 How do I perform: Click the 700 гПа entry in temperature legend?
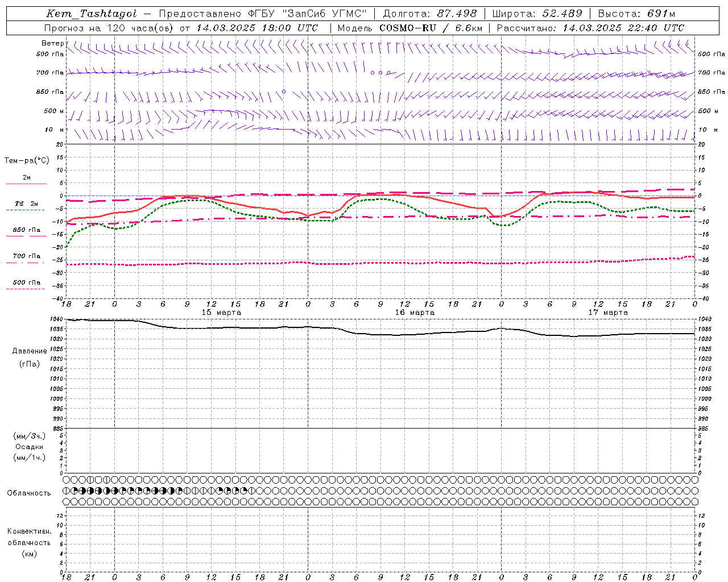26,256
